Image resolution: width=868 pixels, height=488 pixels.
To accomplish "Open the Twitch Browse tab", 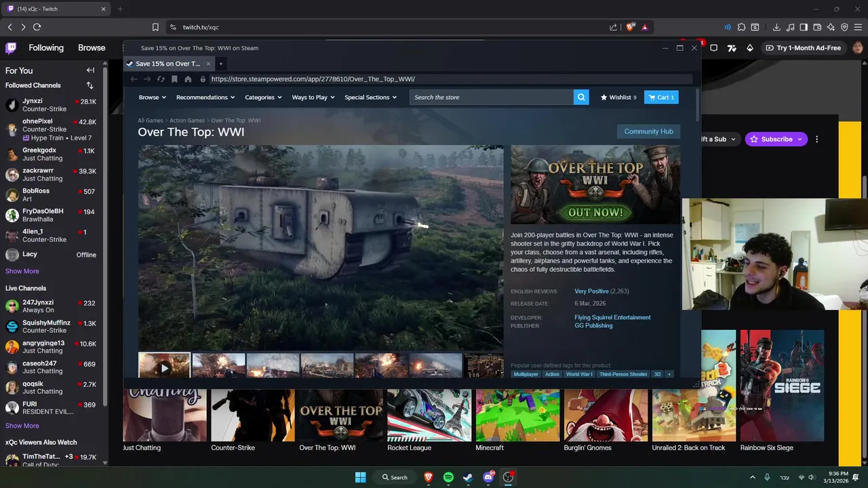I will (x=92, y=48).
